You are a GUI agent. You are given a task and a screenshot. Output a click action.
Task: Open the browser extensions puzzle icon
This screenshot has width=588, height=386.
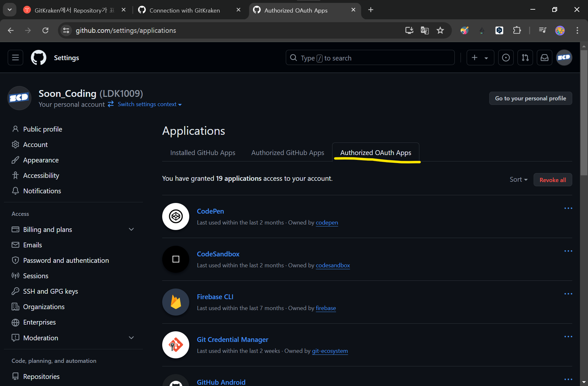tap(517, 30)
